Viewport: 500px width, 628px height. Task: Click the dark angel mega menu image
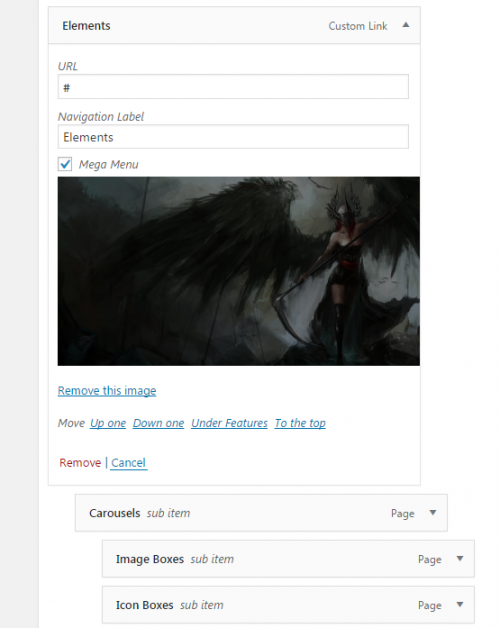pyautogui.click(x=239, y=271)
